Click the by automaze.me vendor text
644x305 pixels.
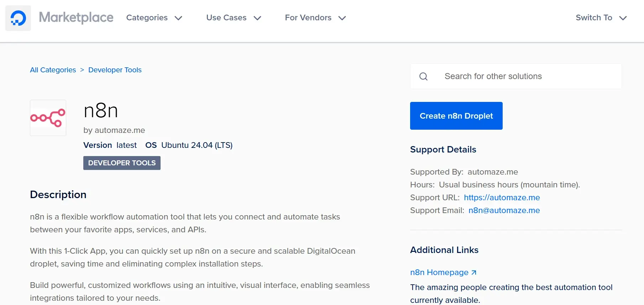click(x=114, y=130)
